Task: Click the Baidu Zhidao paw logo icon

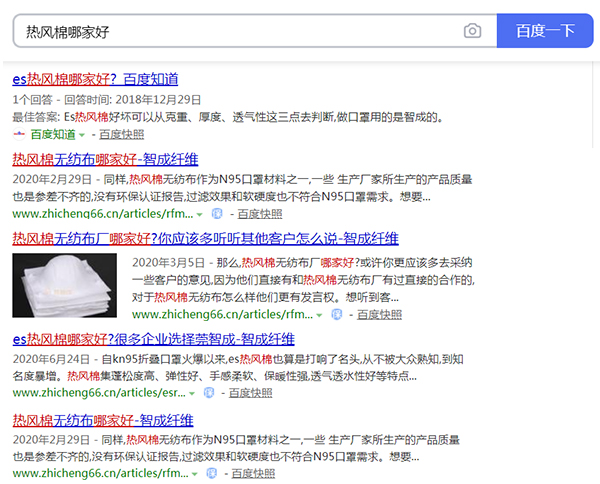Action: point(19,133)
